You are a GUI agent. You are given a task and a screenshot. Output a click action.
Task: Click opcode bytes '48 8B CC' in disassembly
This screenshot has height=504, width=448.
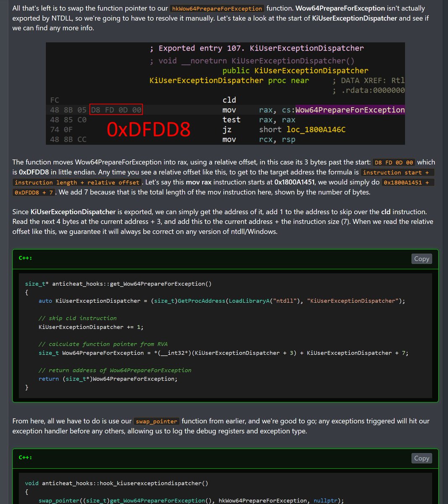click(x=68, y=139)
